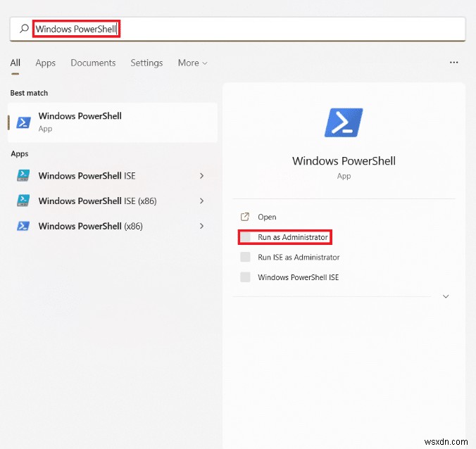Click the Windows PowerShell title in details pane
Viewport: 476px width, 449px height.
pyautogui.click(x=344, y=160)
